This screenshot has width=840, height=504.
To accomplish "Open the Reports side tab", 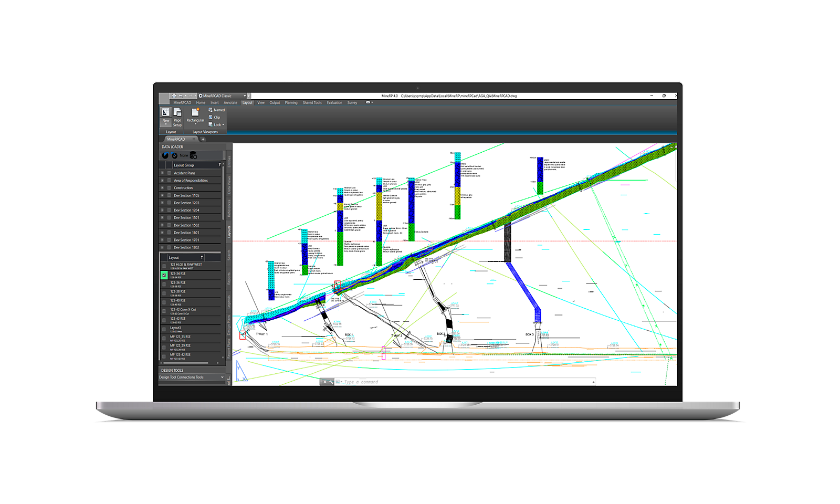I will click(x=229, y=278).
